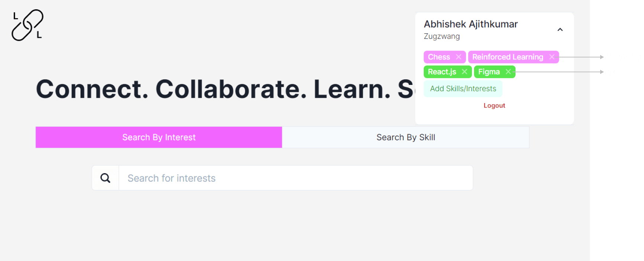644x261 pixels.
Task: Click the Abhishek Ajithkumar profile name
Action: [471, 24]
